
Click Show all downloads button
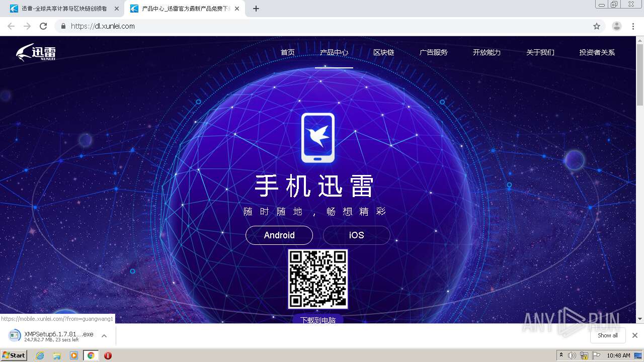coord(608,335)
